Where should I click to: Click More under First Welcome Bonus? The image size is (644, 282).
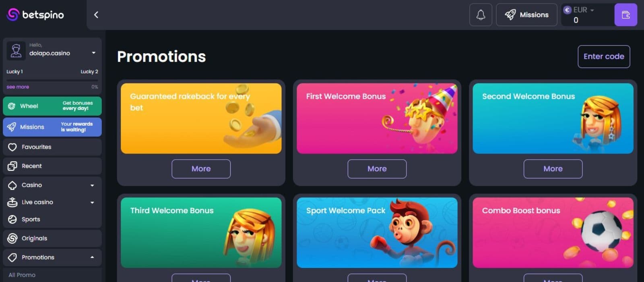[377, 169]
